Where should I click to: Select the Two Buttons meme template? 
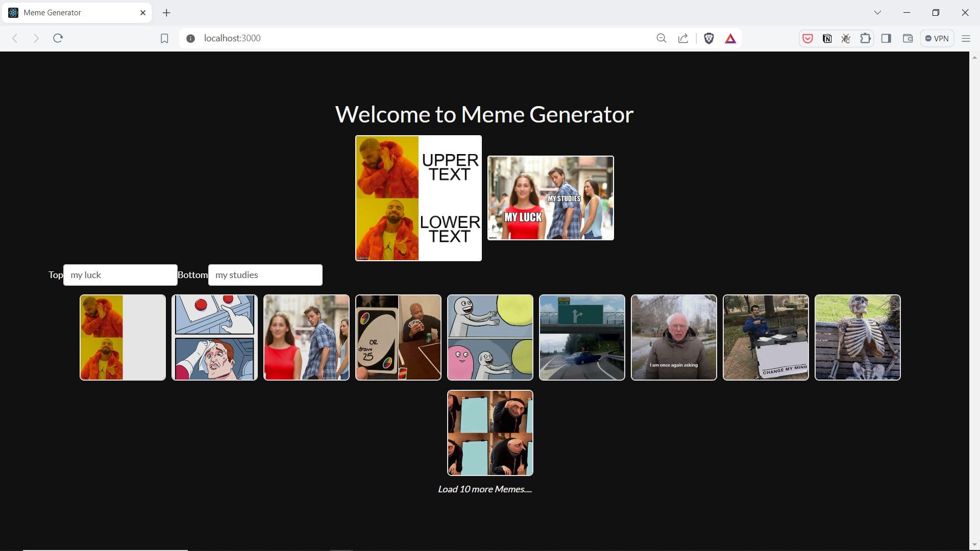click(214, 337)
